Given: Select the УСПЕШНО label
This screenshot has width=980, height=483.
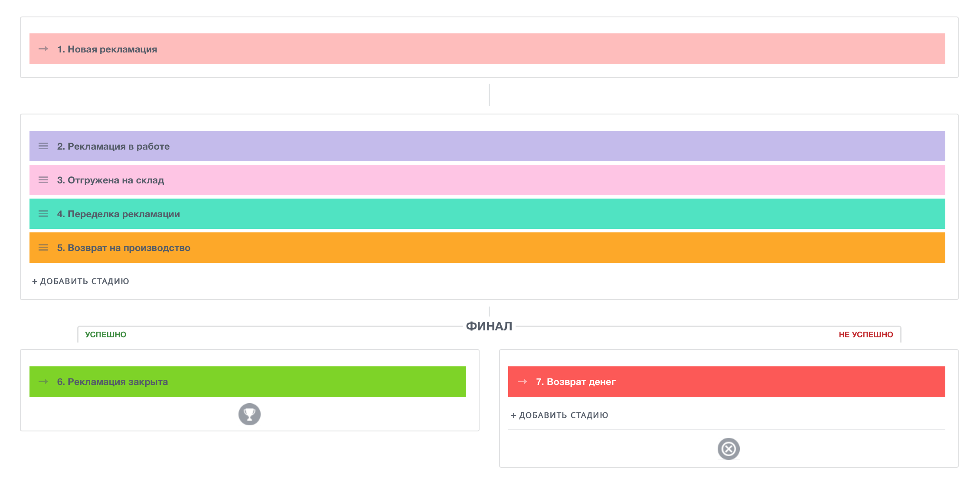Looking at the screenshot, I should tap(105, 335).
